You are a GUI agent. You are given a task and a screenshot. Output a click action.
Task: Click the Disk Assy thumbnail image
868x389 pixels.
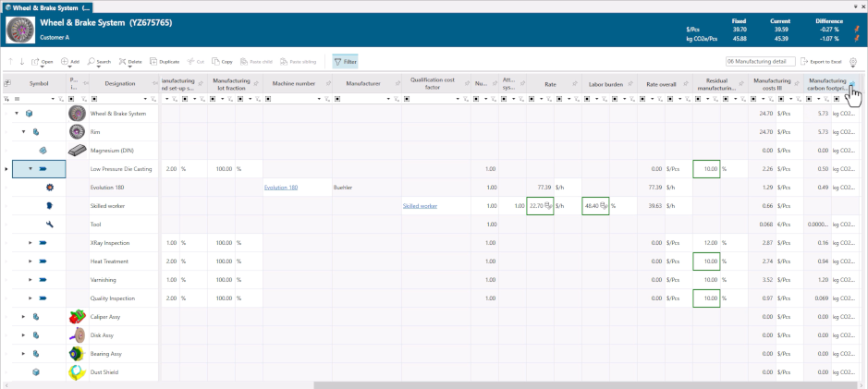coord(79,335)
